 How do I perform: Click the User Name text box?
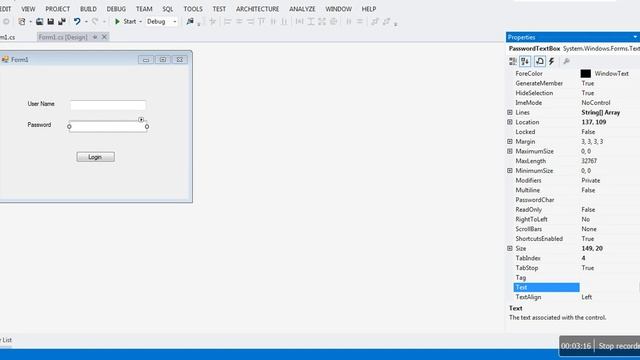click(108, 105)
